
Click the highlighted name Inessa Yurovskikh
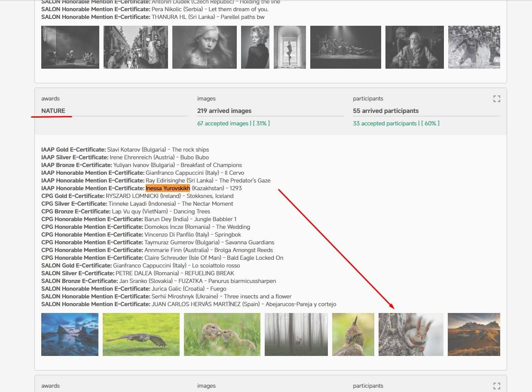(168, 188)
